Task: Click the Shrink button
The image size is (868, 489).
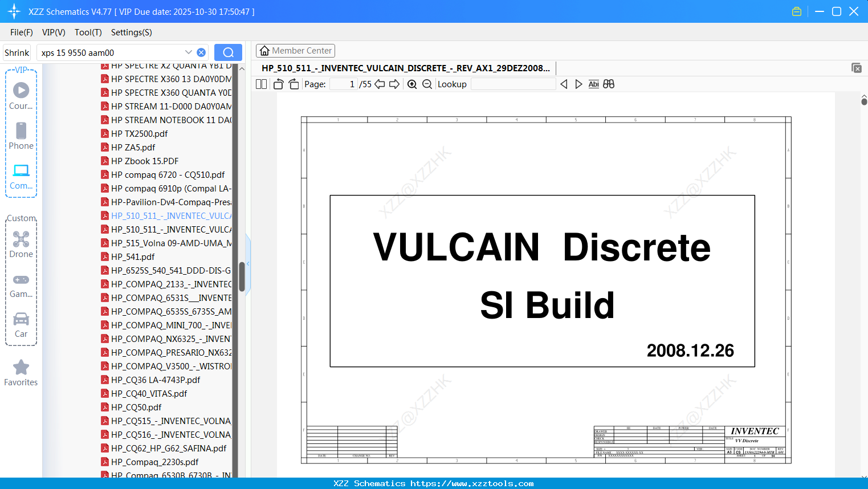Action: [17, 52]
